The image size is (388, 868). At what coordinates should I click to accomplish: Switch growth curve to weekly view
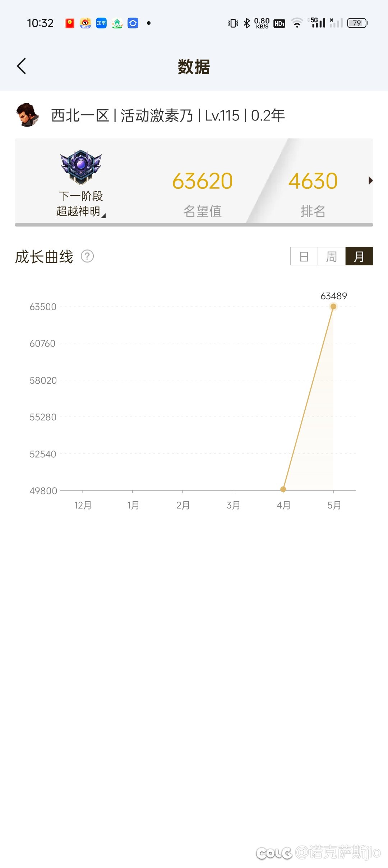[332, 256]
